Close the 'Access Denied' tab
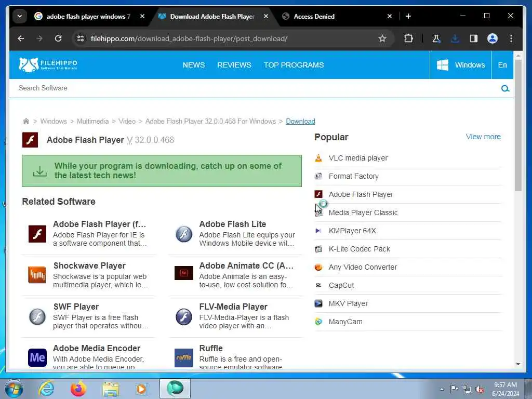 [390, 16]
